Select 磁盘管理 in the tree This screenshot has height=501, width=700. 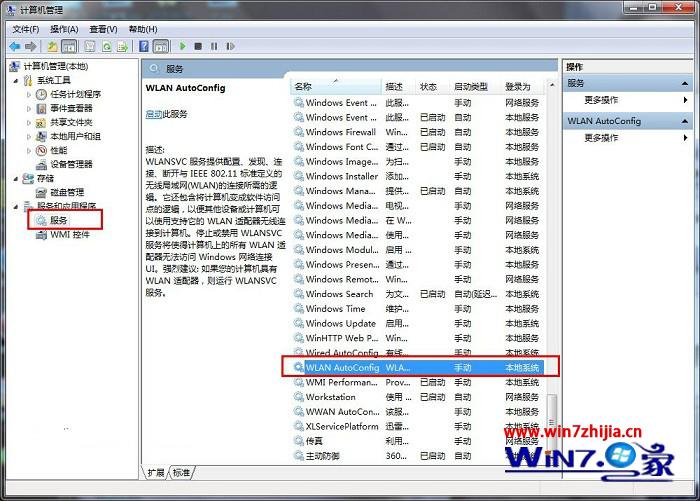67,192
